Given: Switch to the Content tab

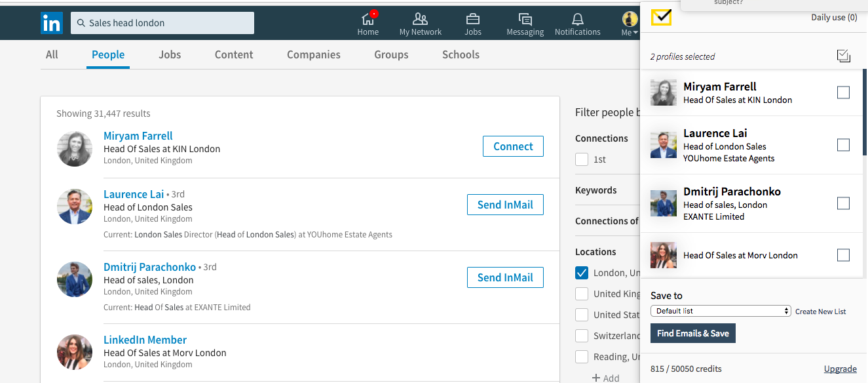Looking at the screenshot, I should pyautogui.click(x=233, y=54).
